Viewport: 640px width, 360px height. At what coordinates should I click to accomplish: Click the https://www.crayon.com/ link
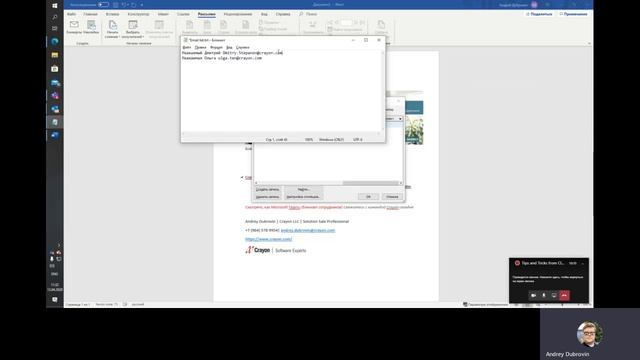[x=269, y=239]
